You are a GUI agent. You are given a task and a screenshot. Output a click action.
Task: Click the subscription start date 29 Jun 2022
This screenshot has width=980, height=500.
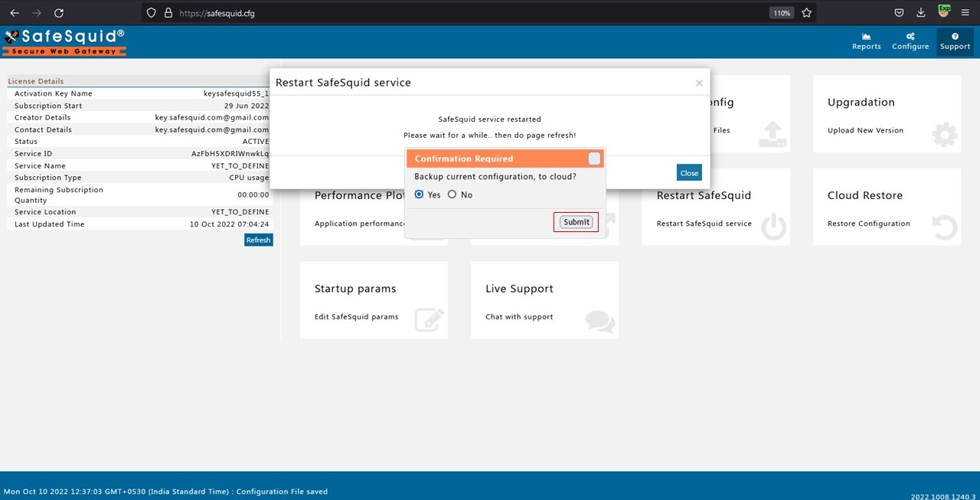(x=247, y=106)
